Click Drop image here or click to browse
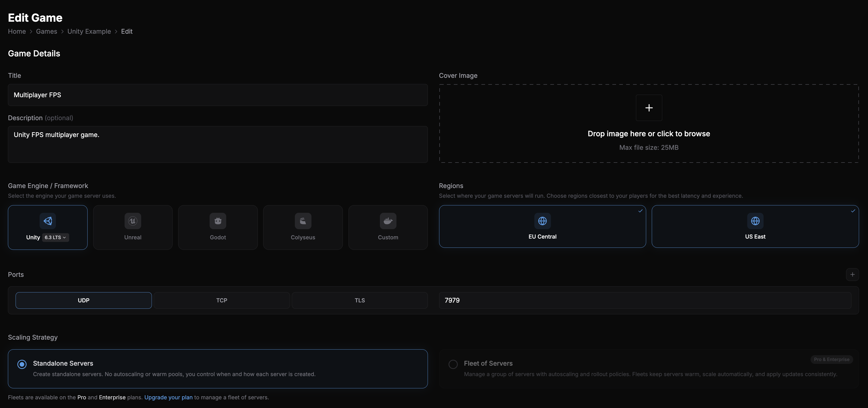Screen dimensions: 868x408 (x=649, y=134)
